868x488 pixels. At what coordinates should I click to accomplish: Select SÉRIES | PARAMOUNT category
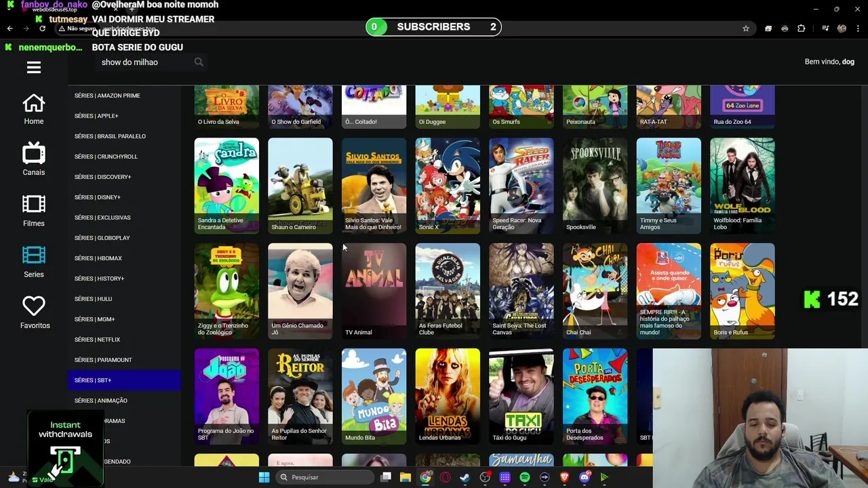(124, 360)
